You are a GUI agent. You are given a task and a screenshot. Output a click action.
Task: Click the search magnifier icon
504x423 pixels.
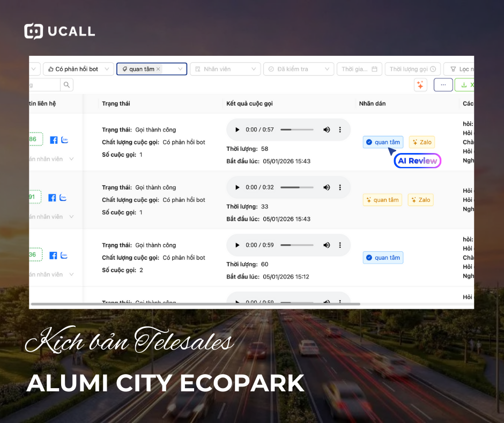[x=66, y=85]
